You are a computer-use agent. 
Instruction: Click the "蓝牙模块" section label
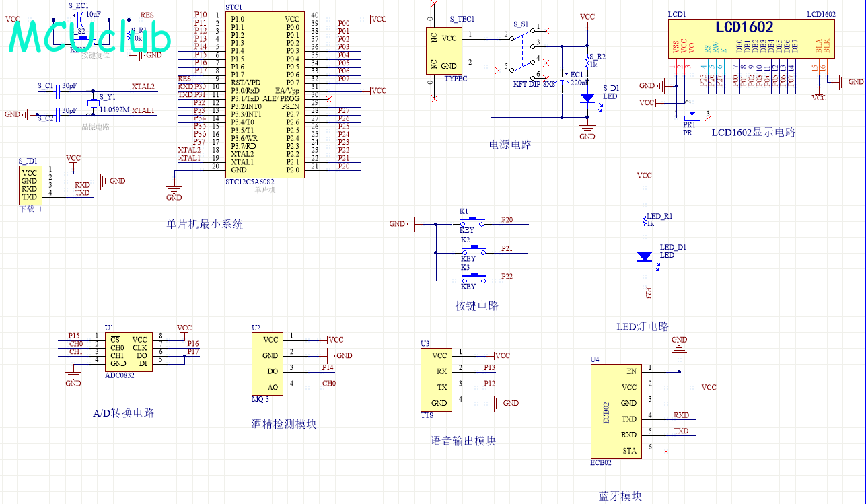[620, 496]
